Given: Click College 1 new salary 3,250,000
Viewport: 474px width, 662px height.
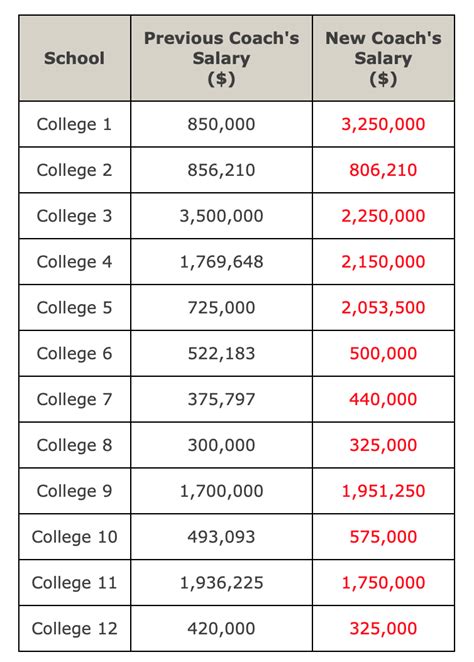Looking at the screenshot, I should [383, 124].
